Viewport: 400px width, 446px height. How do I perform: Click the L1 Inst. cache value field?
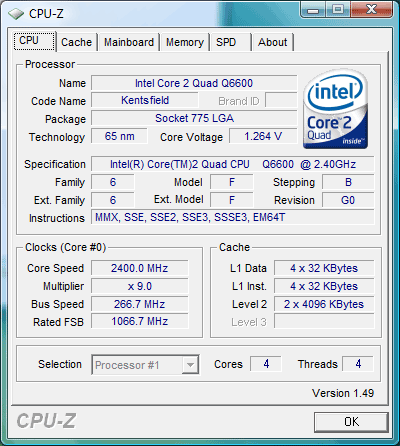point(324,286)
